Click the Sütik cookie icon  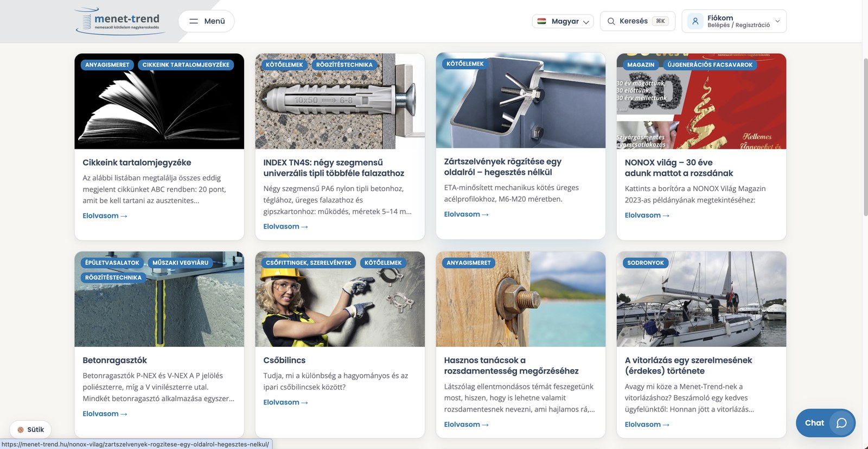21,429
